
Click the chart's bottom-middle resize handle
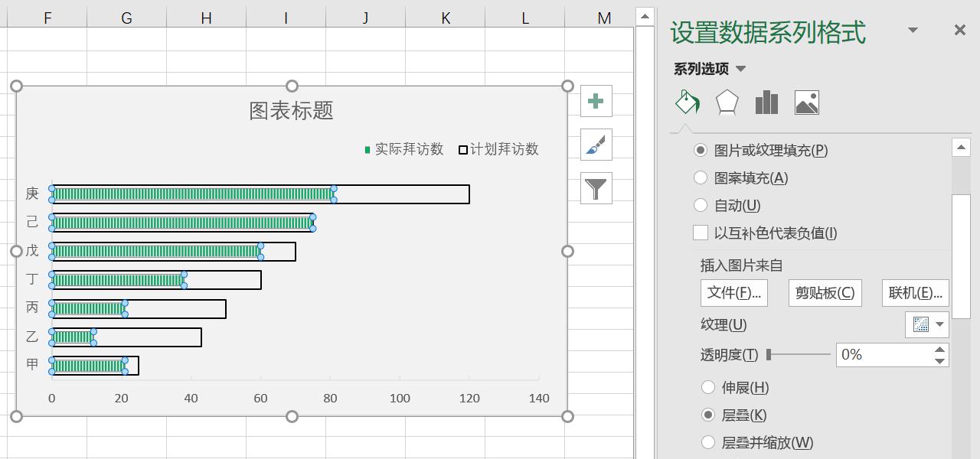coord(292,416)
